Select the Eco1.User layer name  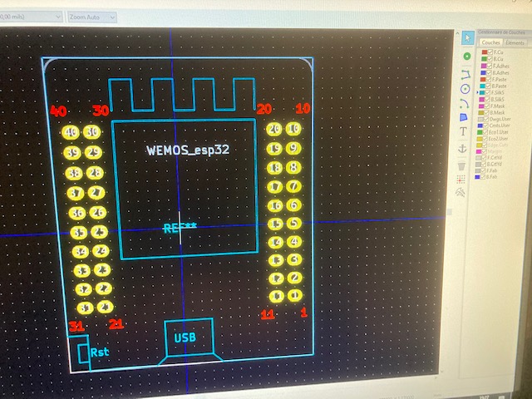pyautogui.click(x=499, y=132)
